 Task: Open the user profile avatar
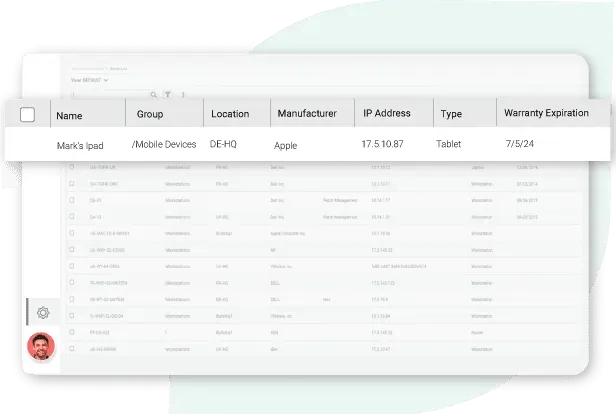41,346
